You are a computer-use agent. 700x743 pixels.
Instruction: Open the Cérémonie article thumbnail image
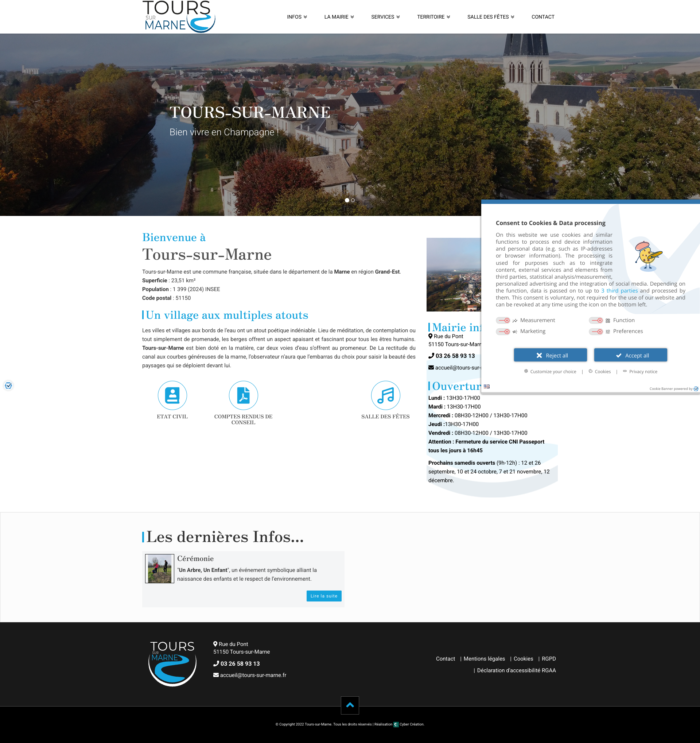(x=159, y=568)
